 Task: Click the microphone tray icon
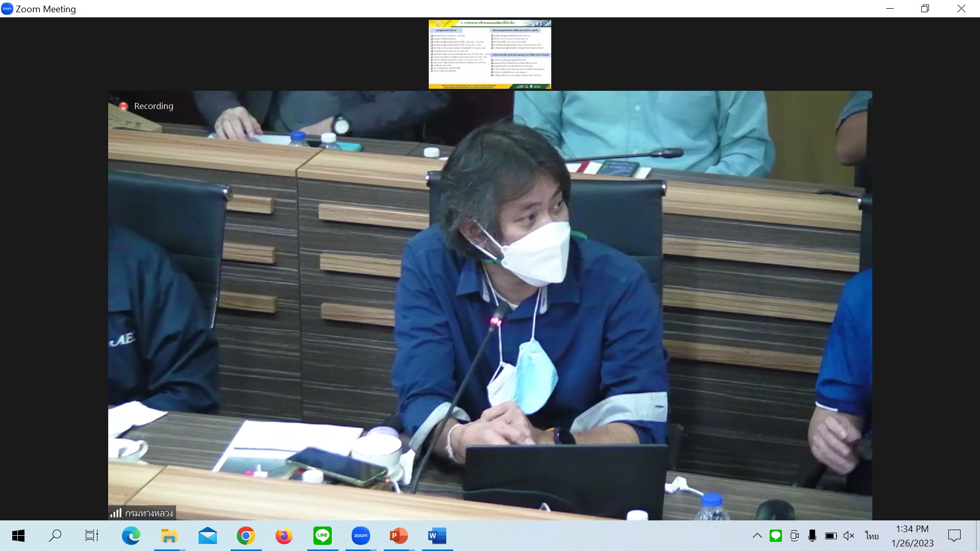click(x=812, y=536)
